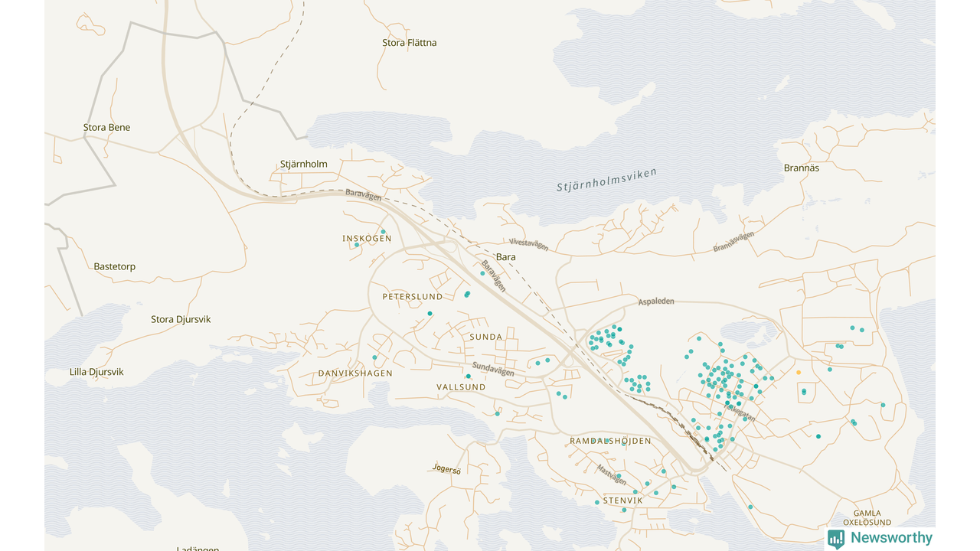
Task: Select the teal dot left of Stenvik label
Action: point(596,503)
